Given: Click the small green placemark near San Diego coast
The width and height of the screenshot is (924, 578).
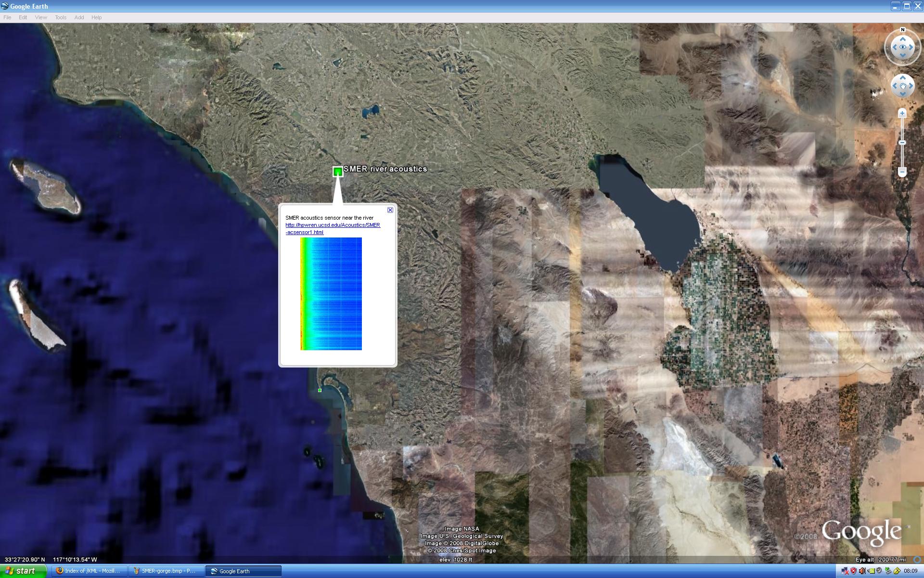Looking at the screenshot, I should coord(320,390).
